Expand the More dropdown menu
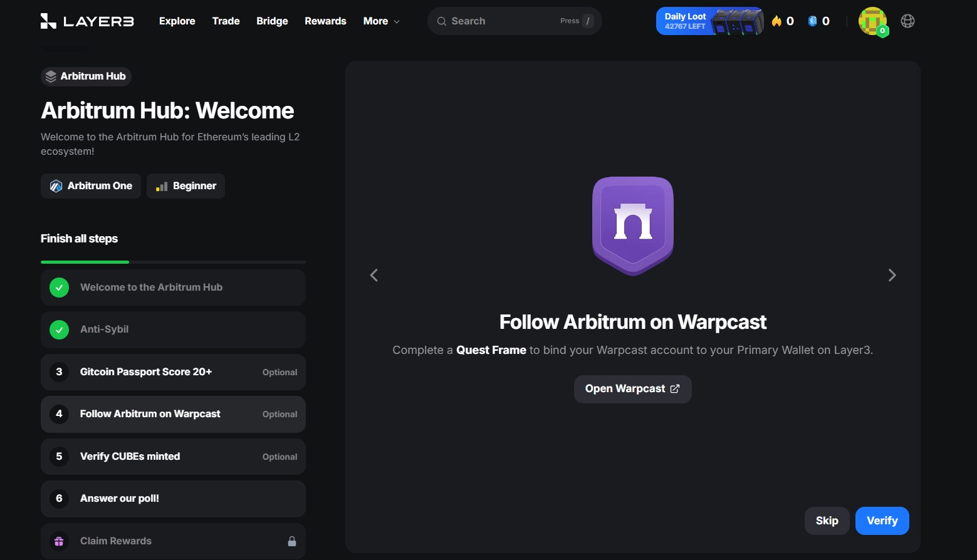977x560 pixels. click(381, 21)
